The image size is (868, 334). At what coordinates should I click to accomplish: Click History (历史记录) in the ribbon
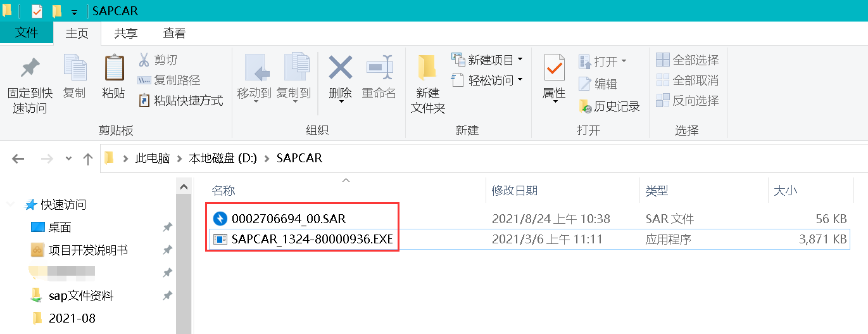pyautogui.click(x=610, y=106)
